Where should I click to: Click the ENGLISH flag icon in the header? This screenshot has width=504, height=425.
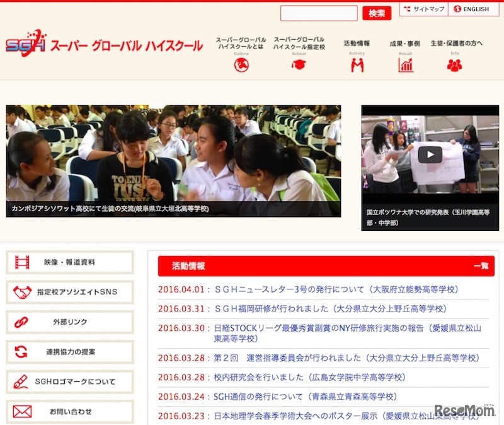point(456,9)
